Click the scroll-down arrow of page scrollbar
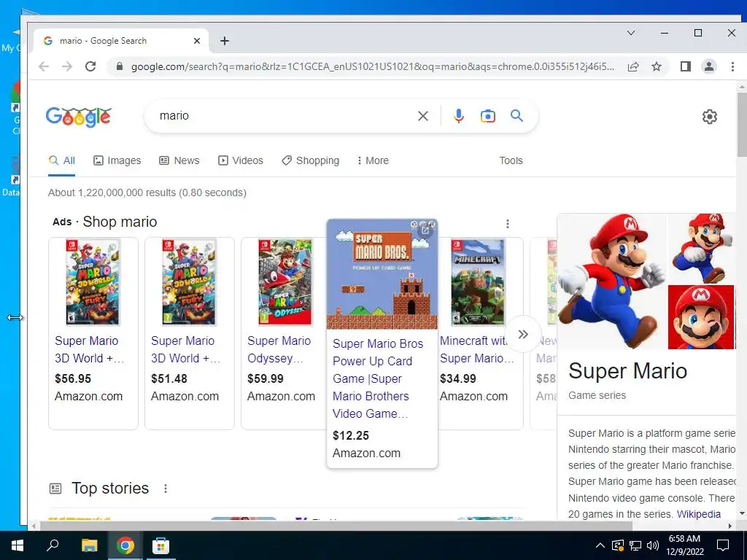 click(x=742, y=513)
